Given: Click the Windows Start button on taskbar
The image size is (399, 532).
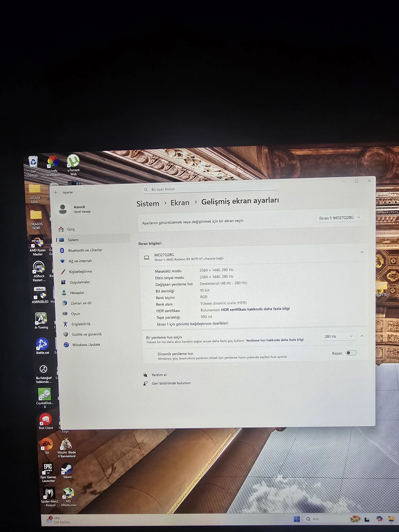Looking at the screenshot, I should (297, 519).
